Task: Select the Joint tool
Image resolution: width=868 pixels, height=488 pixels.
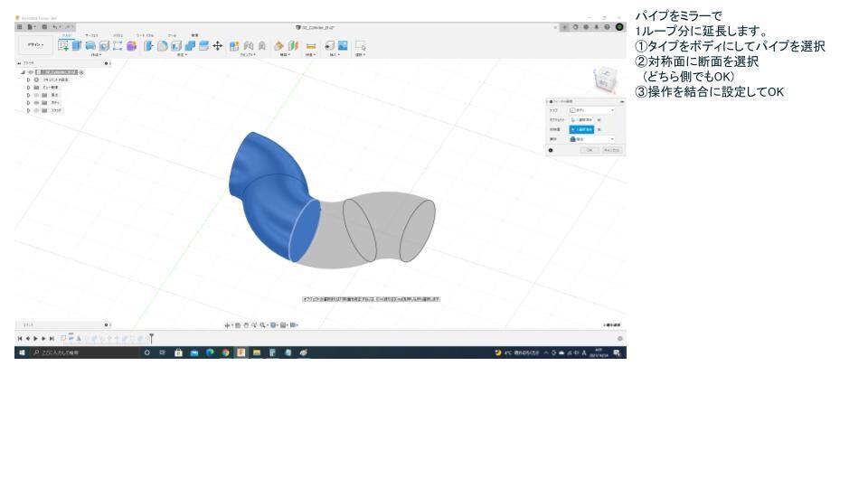Action: [249, 45]
